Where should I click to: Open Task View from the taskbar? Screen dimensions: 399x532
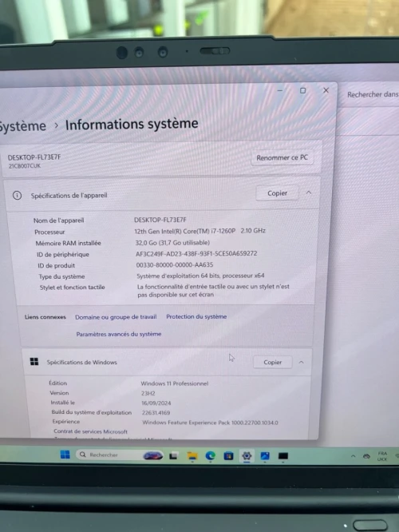click(174, 456)
